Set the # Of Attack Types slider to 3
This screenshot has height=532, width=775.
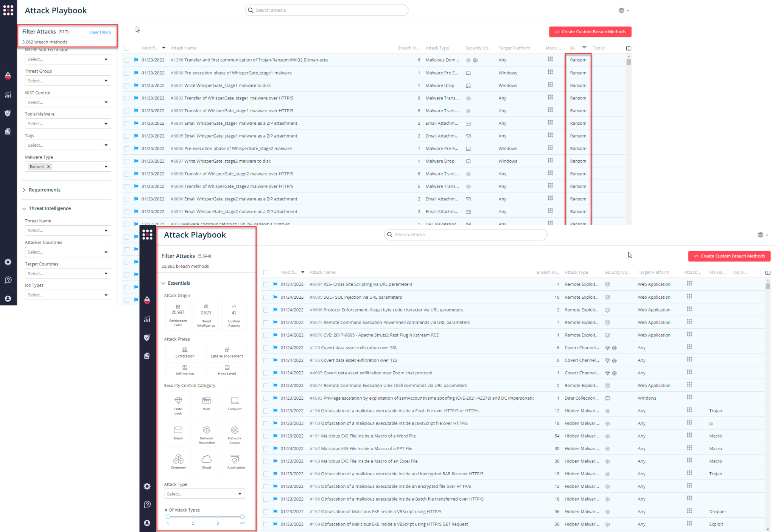pos(218,516)
